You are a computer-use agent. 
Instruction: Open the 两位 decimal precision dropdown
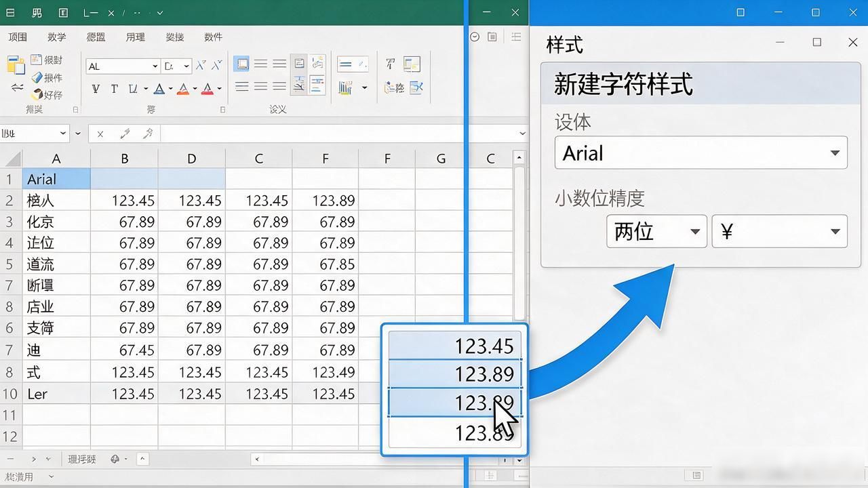pyautogui.click(x=656, y=231)
